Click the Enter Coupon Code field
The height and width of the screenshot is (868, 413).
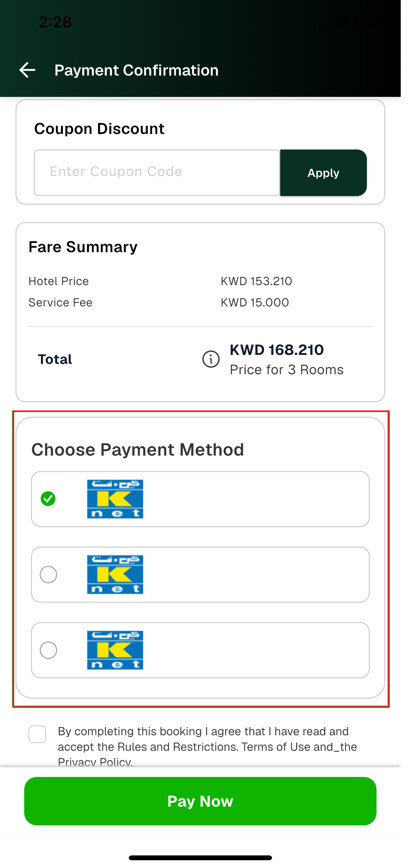pos(157,172)
